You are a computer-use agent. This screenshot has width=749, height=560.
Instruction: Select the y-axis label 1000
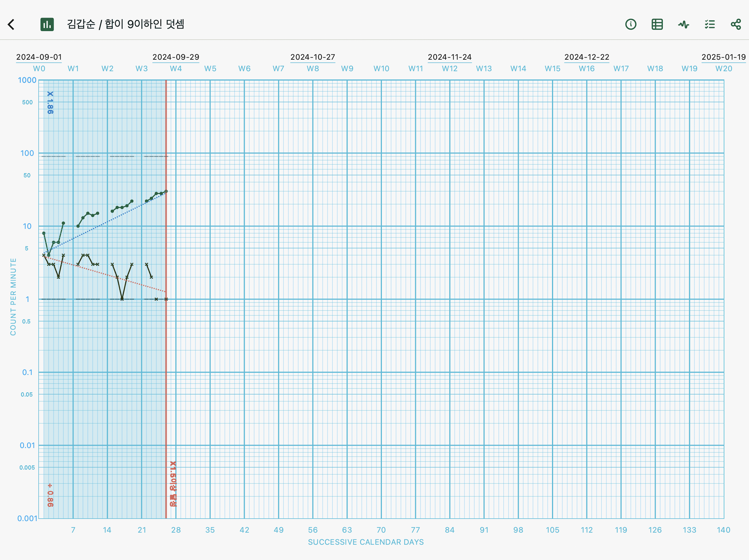(x=27, y=80)
